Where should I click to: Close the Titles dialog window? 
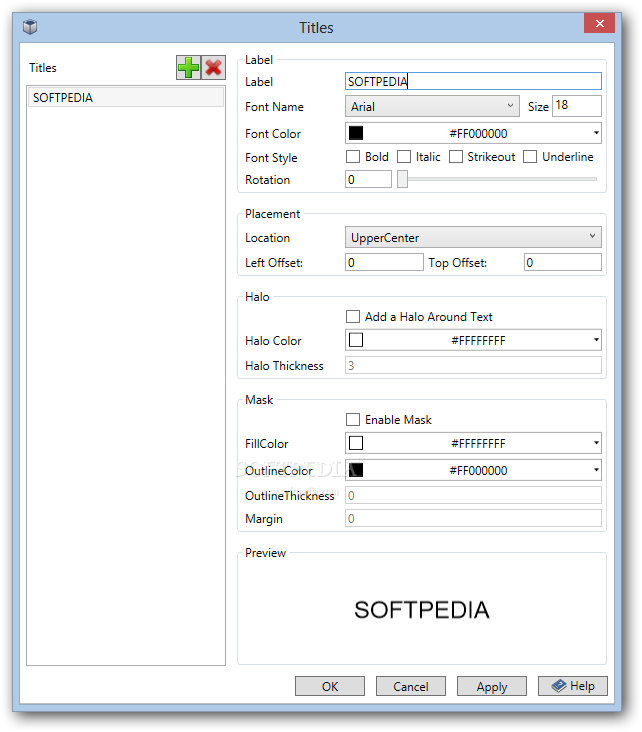(600, 23)
